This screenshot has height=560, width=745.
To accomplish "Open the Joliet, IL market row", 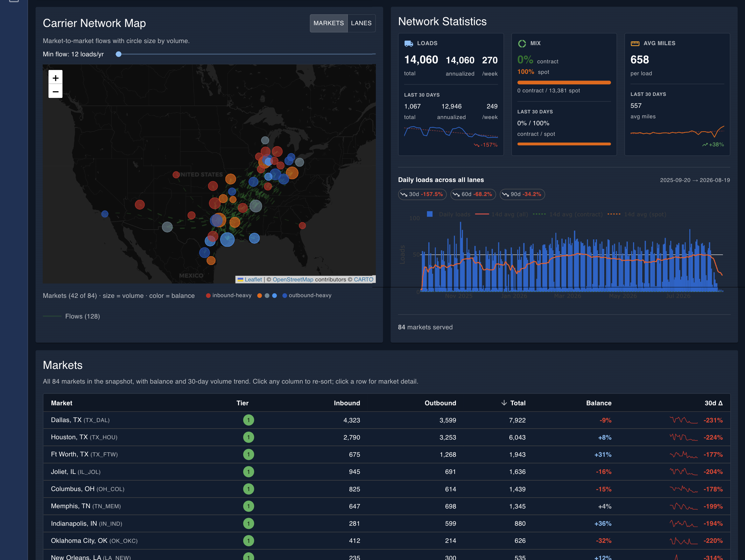I will point(387,471).
